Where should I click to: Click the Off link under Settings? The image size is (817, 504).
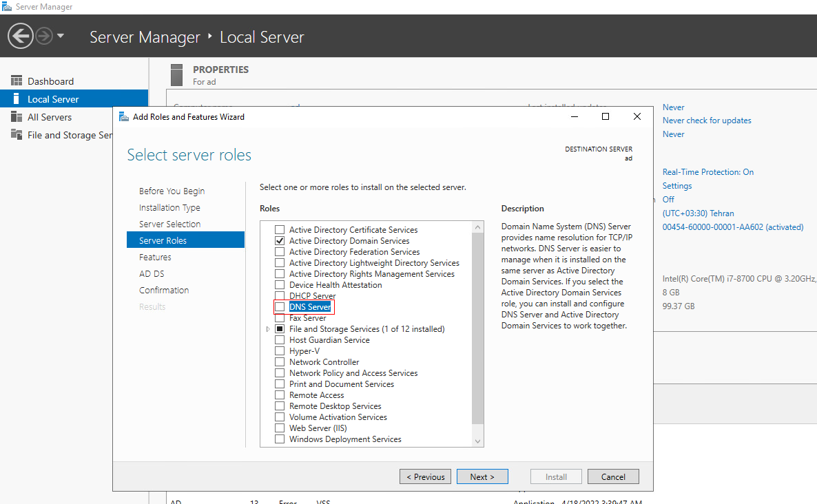pos(668,200)
